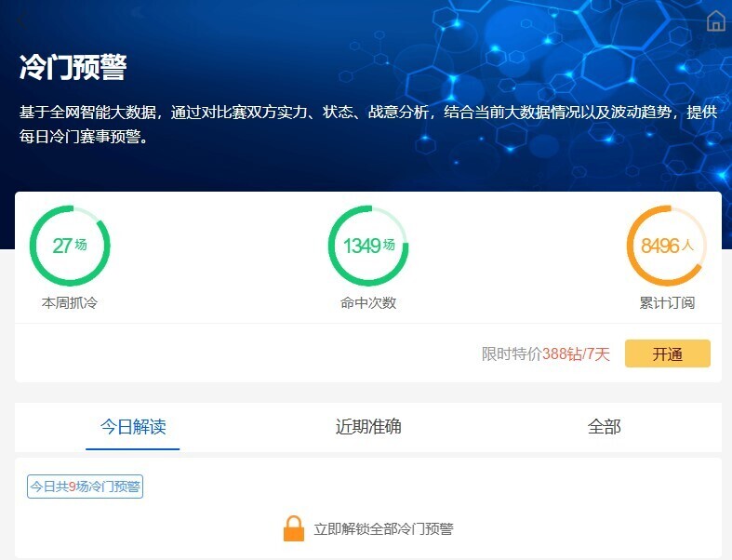Click the 命中次数 label
Screen dimensions: 732x560
pos(368,302)
